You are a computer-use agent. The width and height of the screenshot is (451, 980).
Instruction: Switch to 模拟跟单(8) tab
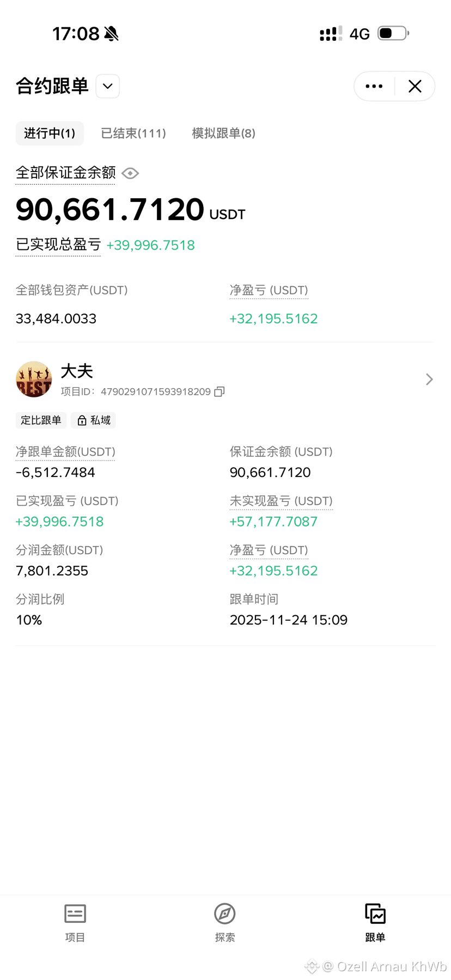coord(224,133)
